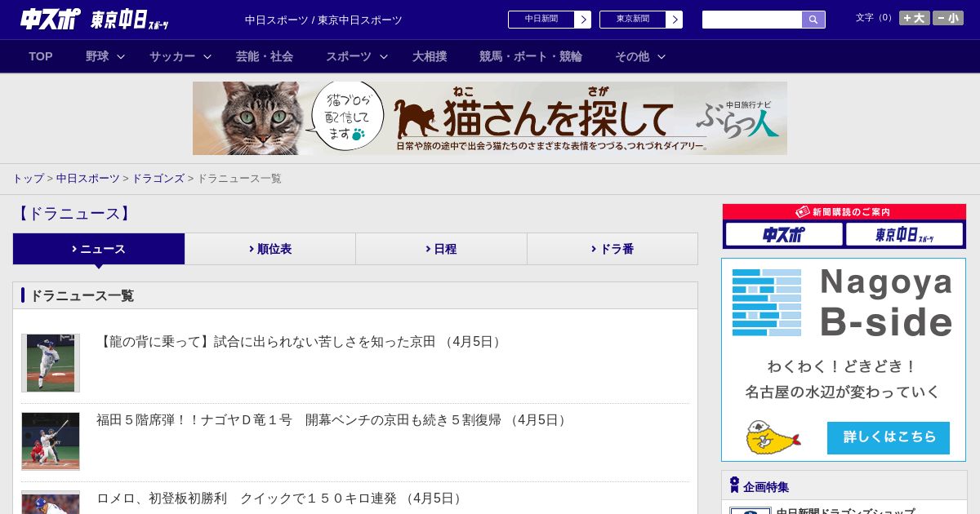Click the arrow next to 東京新聞 button
This screenshot has height=514, width=980.
[x=674, y=20]
